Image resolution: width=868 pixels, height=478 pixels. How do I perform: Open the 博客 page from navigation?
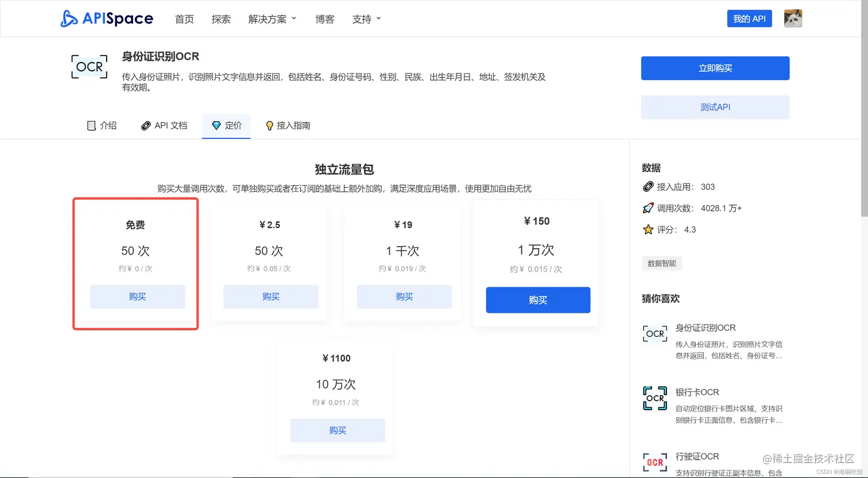pos(325,18)
